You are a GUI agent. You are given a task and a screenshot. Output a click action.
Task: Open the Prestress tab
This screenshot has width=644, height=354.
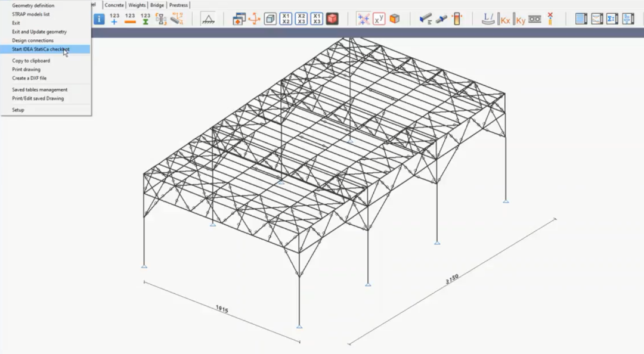pyautogui.click(x=178, y=5)
